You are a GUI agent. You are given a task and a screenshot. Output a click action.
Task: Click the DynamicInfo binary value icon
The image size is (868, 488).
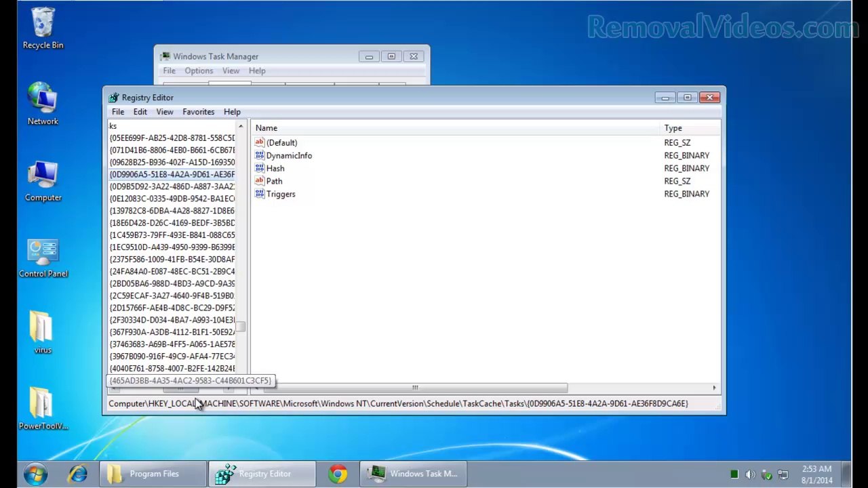point(259,155)
